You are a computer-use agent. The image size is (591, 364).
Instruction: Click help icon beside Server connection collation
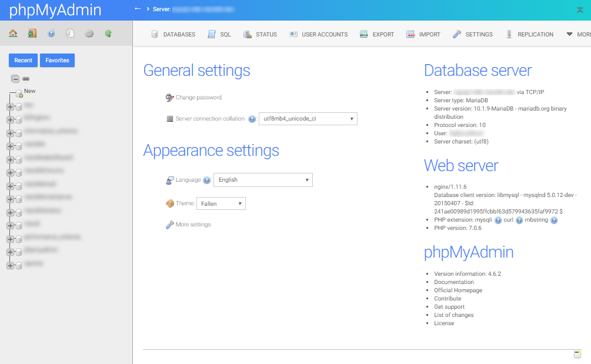pyautogui.click(x=252, y=119)
